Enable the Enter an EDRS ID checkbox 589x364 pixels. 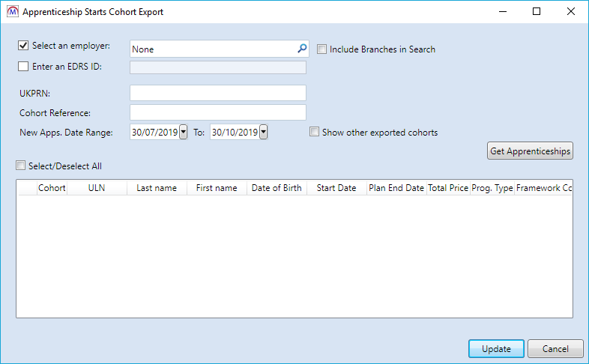[23, 67]
